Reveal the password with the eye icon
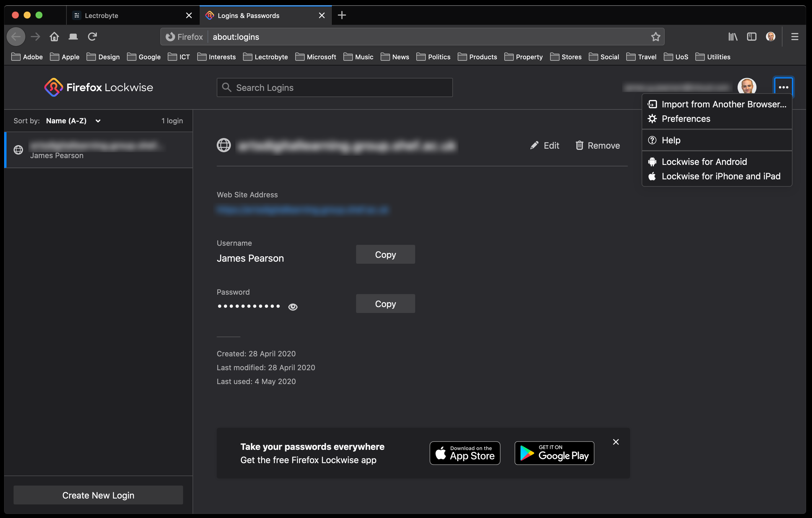 pyautogui.click(x=293, y=306)
